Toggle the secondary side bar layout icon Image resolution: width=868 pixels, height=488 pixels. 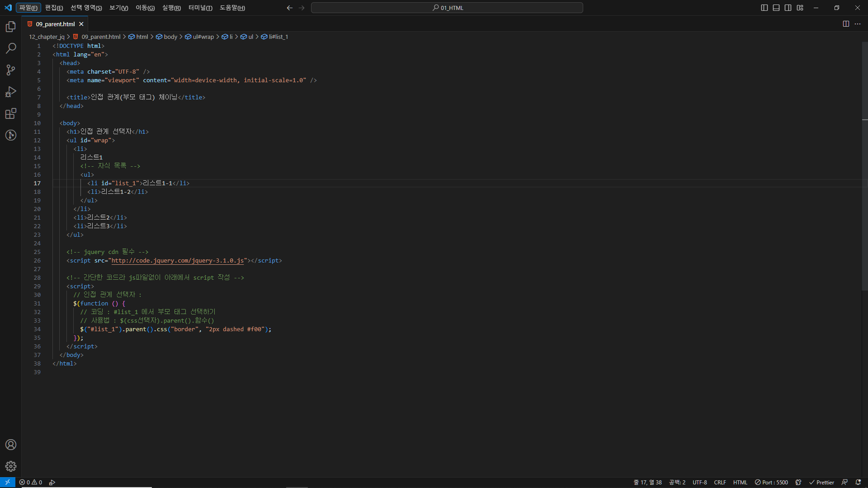tap(788, 8)
